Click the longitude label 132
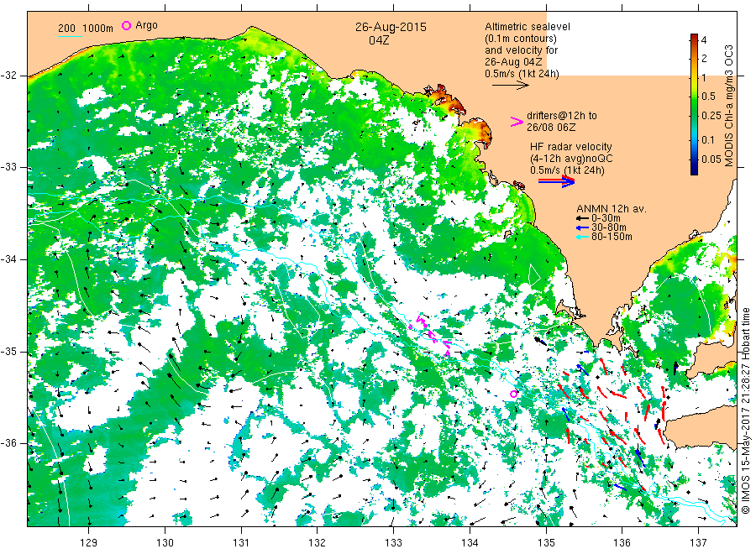Viewport: 756px width, 554px height. 318,542
